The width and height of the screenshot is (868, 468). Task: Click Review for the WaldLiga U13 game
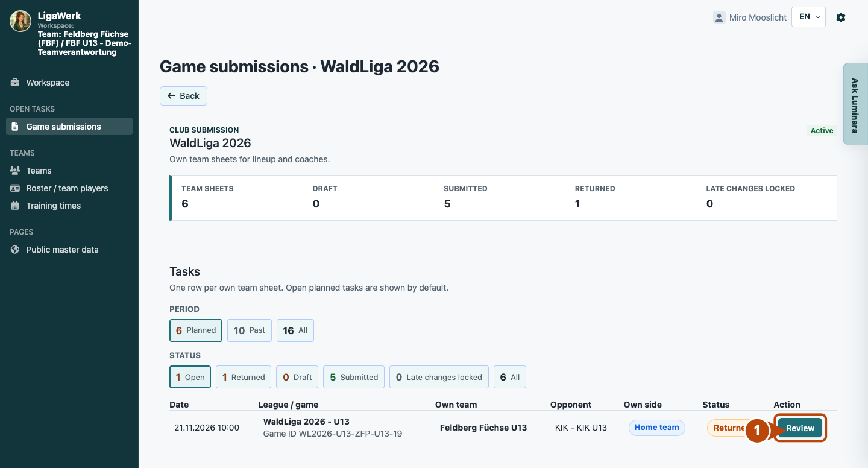[800, 428]
